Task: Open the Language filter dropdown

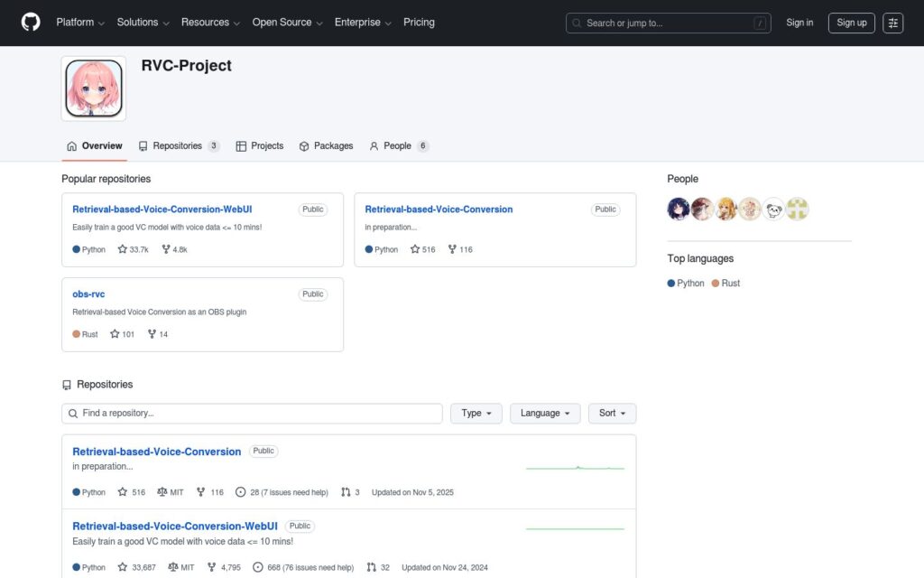Action: pos(545,414)
